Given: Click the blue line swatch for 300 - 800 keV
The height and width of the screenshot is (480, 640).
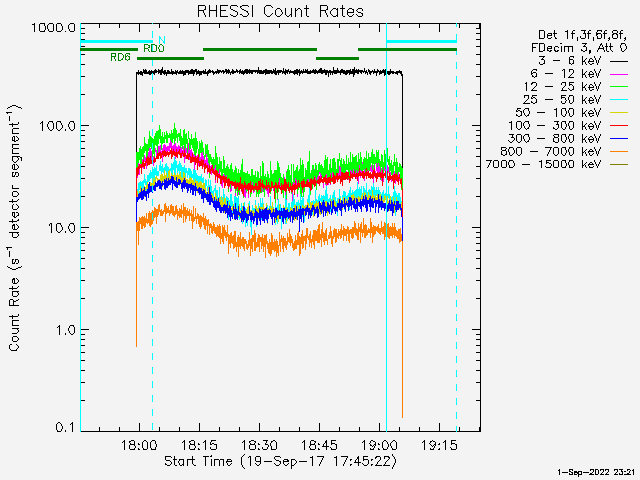Looking at the screenshot, I should pyautogui.click(x=619, y=139).
